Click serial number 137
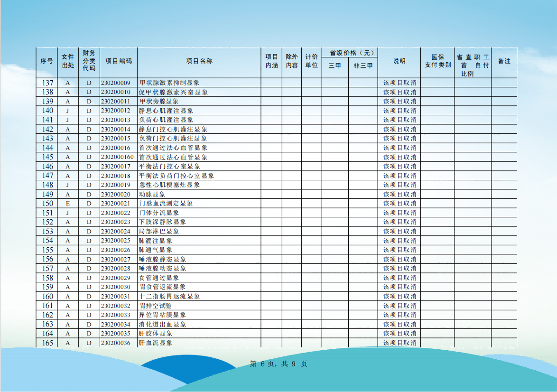This screenshot has width=557, height=392. [47, 83]
